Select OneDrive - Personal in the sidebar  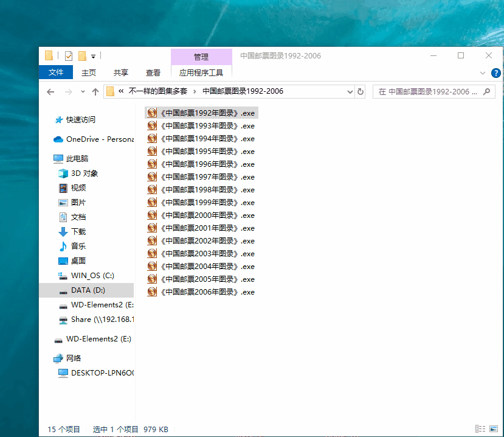point(93,139)
